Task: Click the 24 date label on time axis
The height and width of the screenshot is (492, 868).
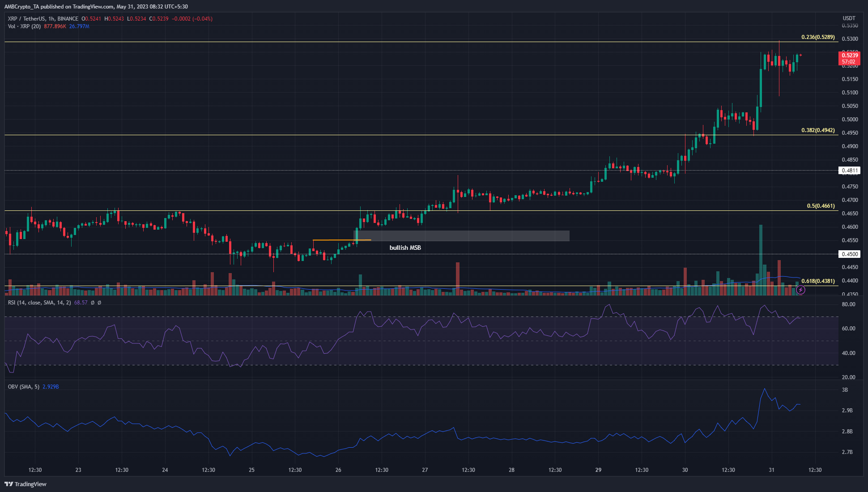Action: click(165, 470)
